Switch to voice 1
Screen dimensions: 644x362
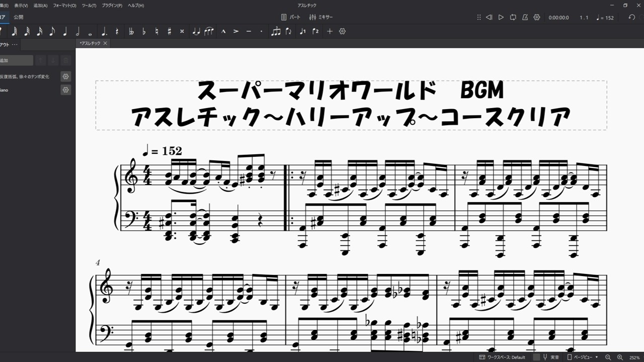[302, 31]
